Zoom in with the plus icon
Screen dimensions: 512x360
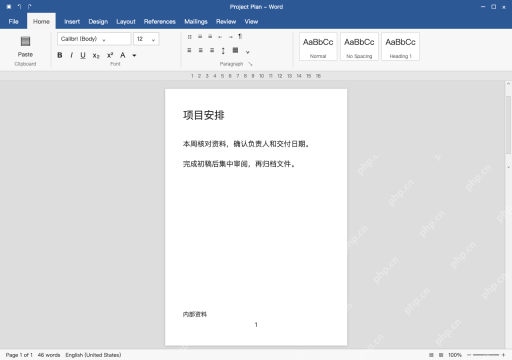[x=503, y=355]
